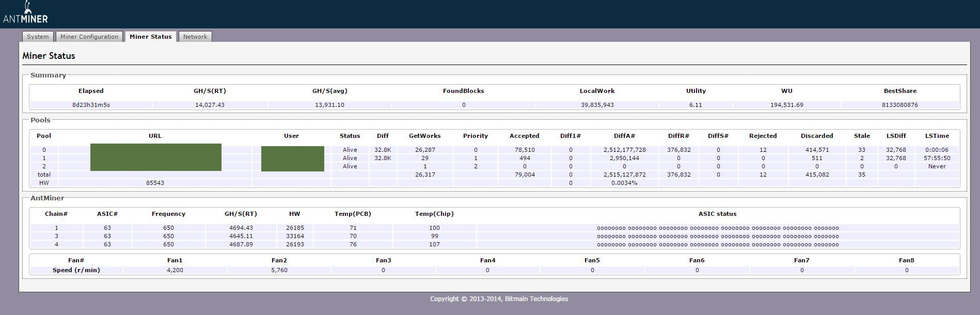980x315 pixels.
Task: Click the Fan8 column header
Action: click(x=906, y=260)
